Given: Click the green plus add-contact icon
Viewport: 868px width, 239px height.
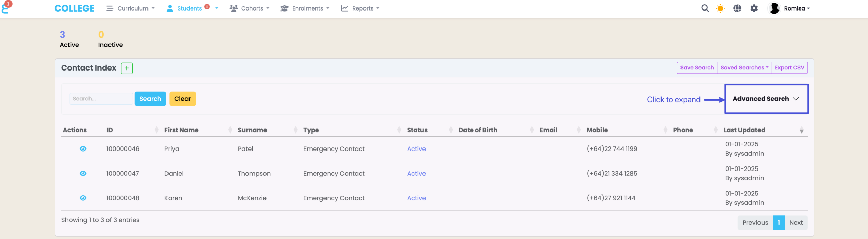Looking at the screenshot, I should tap(127, 68).
